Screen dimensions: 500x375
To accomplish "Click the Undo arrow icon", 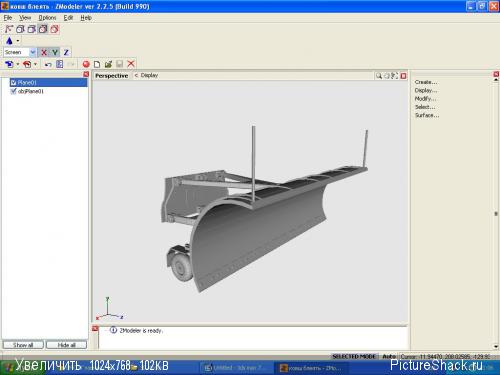I will [48, 64].
